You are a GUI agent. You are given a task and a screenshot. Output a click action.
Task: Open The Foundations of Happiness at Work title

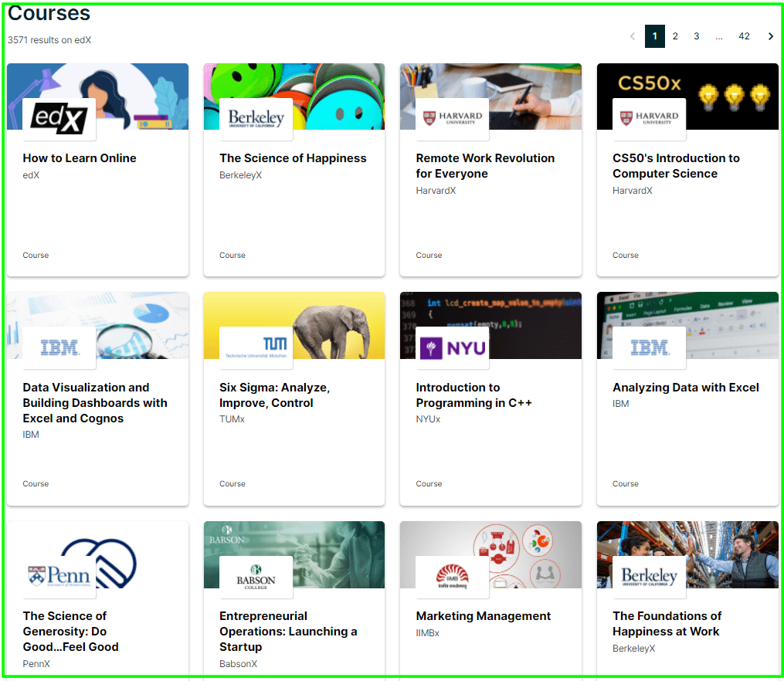(x=667, y=624)
